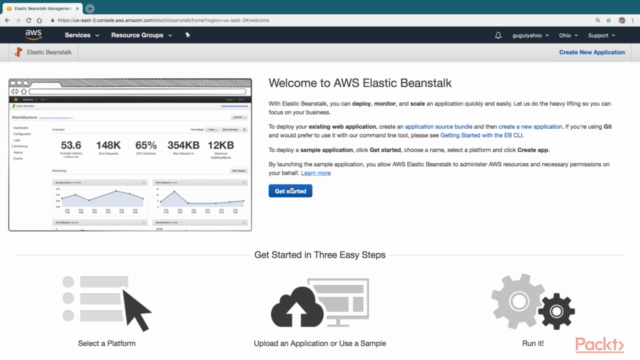This screenshot has height=360, width=640.
Task: Click the 'Welcome to AWS Elastic Beanstalk' heading
Action: tap(360, 83)
